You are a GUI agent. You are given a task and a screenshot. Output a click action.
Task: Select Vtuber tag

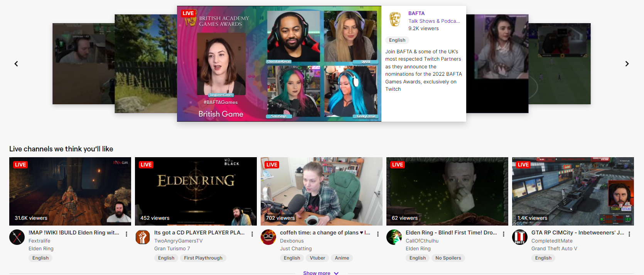click(x=317, y=258)
